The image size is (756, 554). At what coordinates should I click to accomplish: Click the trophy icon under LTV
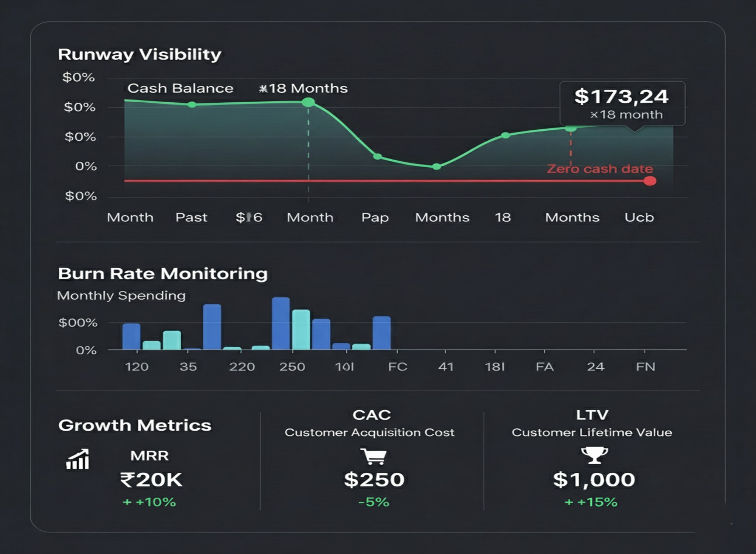[594, 455]
